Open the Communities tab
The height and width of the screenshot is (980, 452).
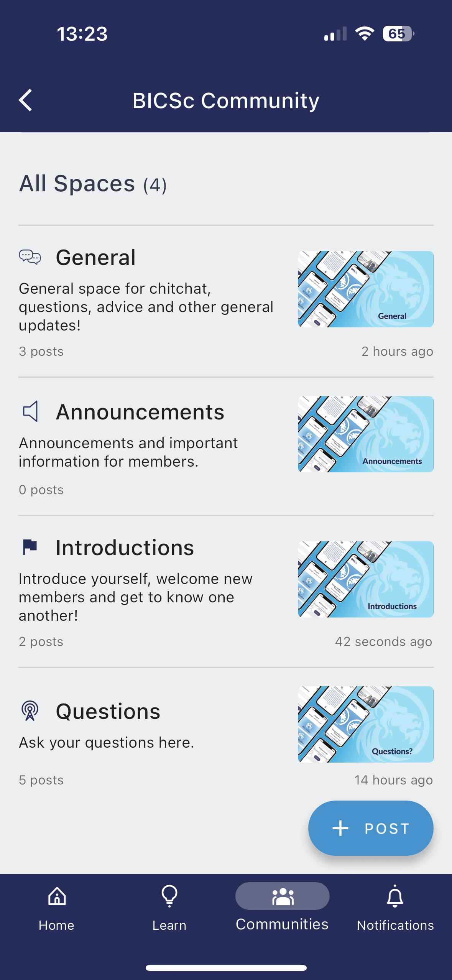coord(282,907)
